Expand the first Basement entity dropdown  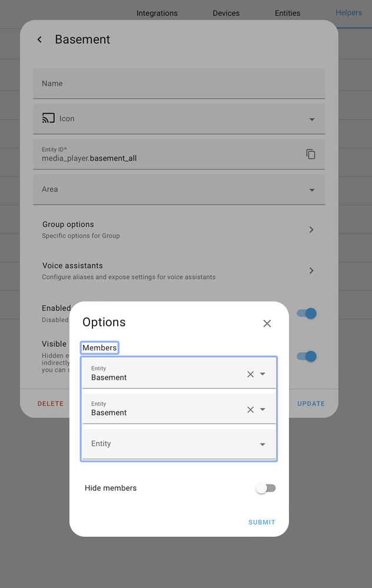tap(262, 373)
